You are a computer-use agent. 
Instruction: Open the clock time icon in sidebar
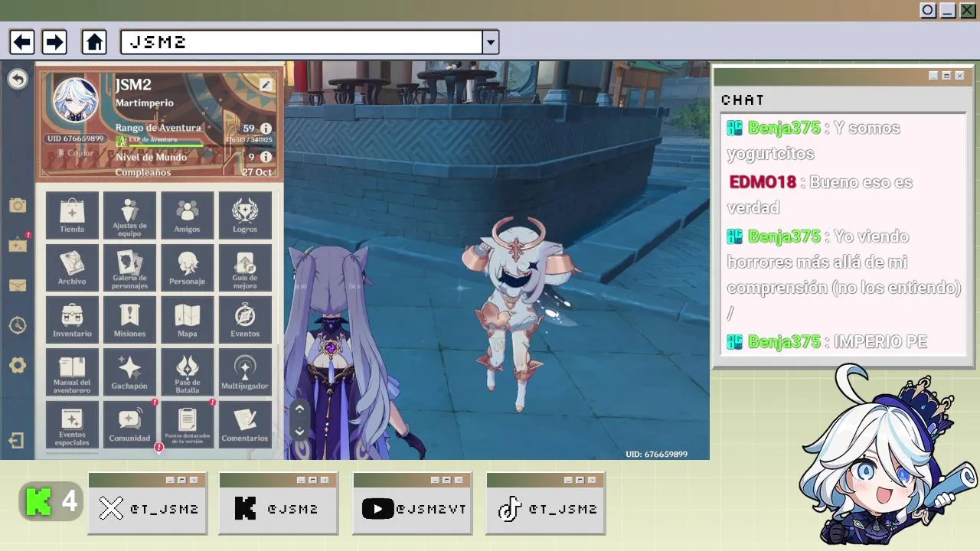click(x=18, y=325)
